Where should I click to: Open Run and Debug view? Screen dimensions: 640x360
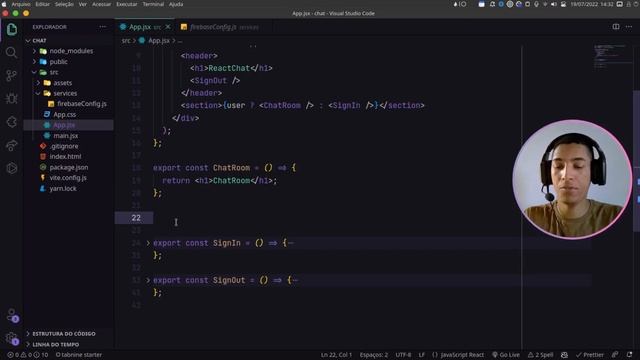(11, 98)
